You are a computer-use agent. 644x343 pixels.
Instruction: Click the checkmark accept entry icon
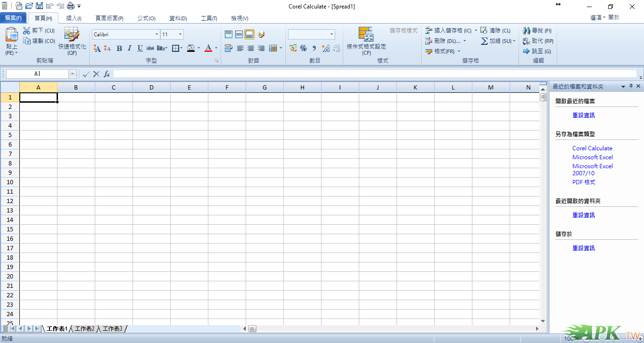(86, 74)
